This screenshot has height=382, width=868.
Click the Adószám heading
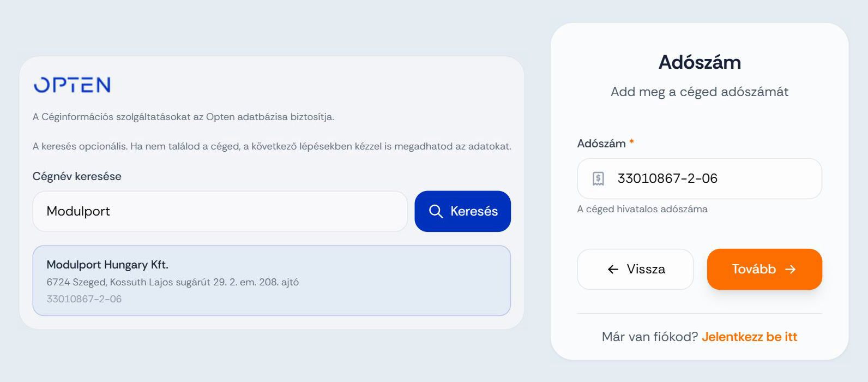tap(700, 62)
